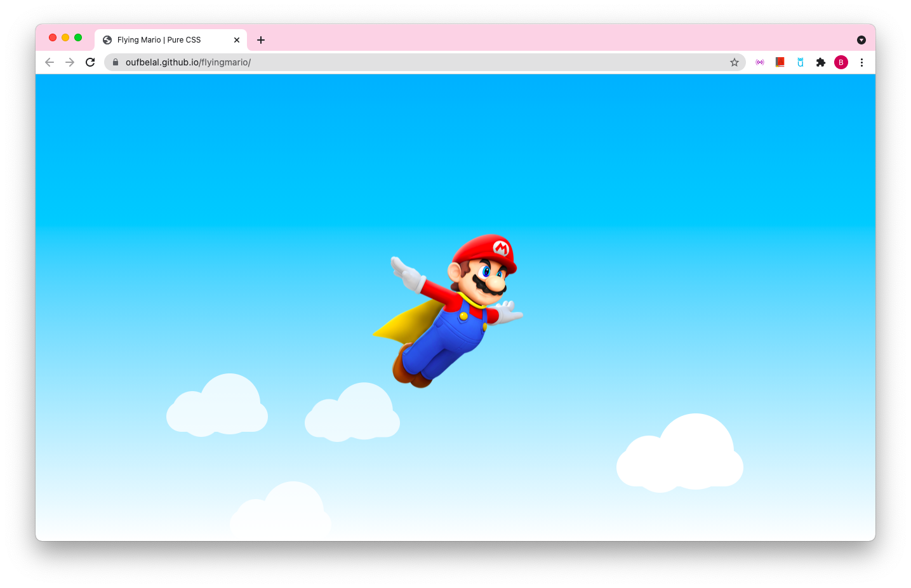Open the three-dot Chrome menu
Screen dimensions: 911x588
coord(861,62)
